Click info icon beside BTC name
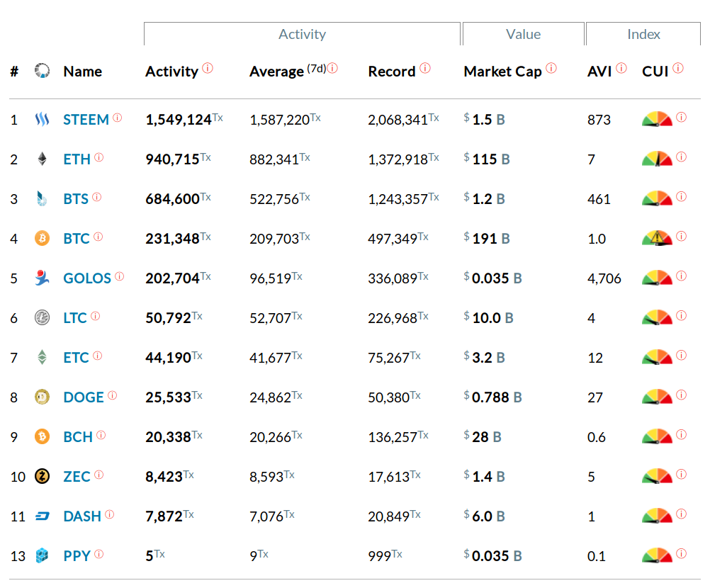 (98, 237)
